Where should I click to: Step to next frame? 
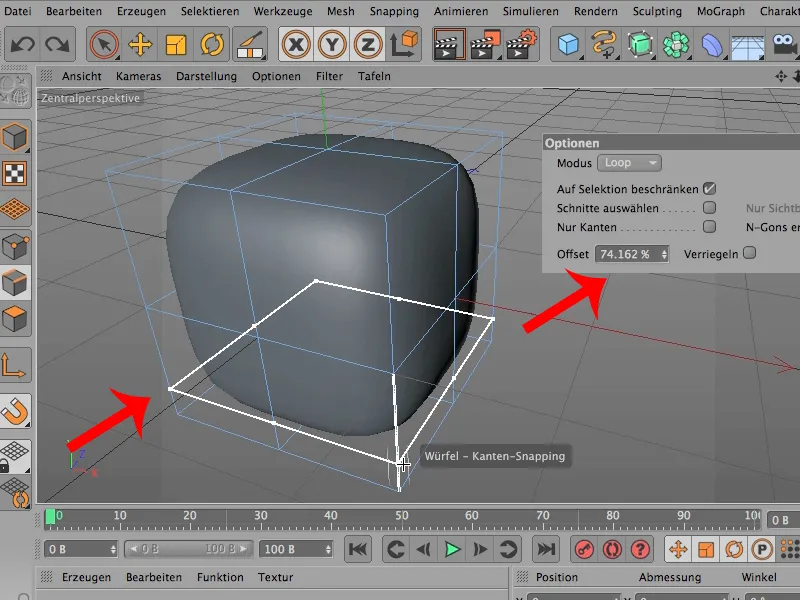tap(480, 549)
